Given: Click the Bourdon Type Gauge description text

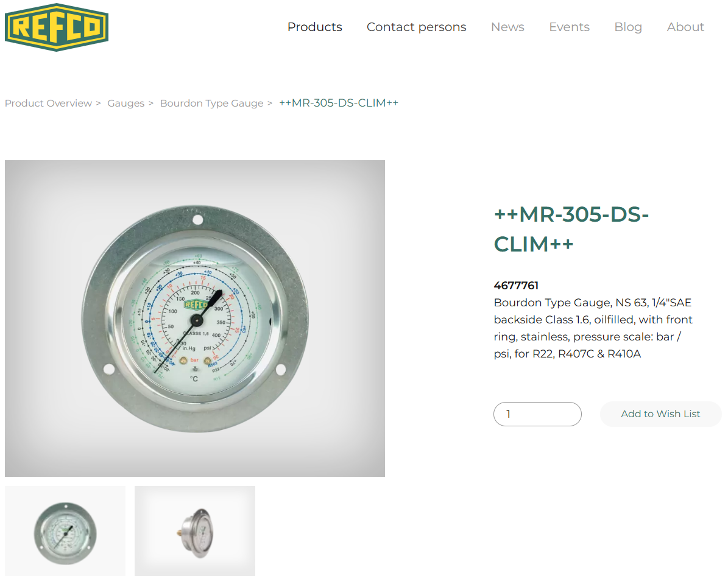Looking at the screenshot, I should (593, 328).
